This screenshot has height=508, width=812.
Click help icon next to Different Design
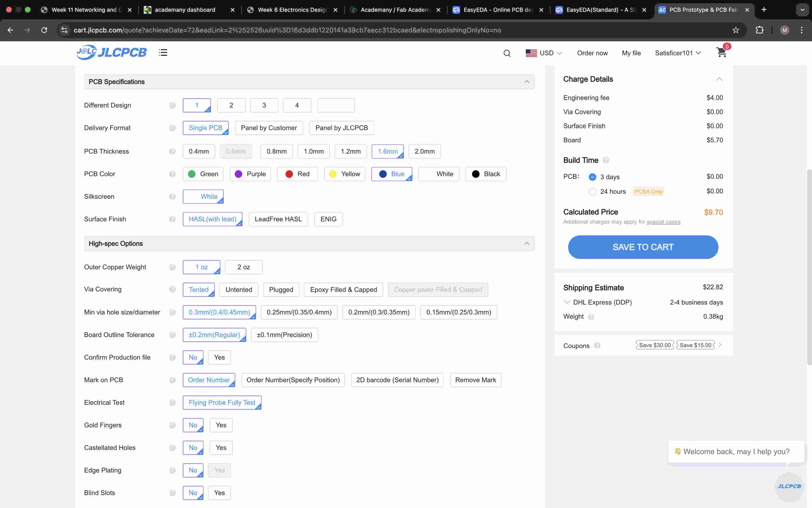point(172,106)
